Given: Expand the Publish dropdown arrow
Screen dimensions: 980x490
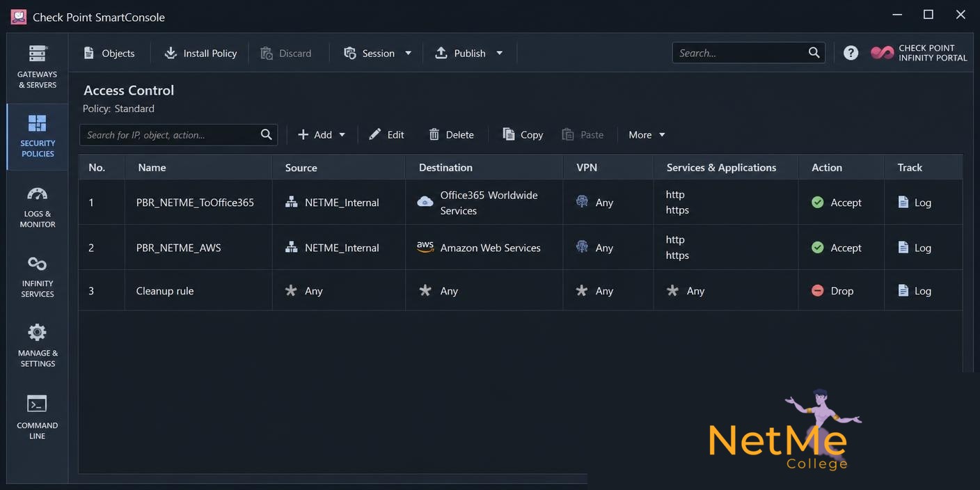Looking at the screenshot, I should (499, 53).
